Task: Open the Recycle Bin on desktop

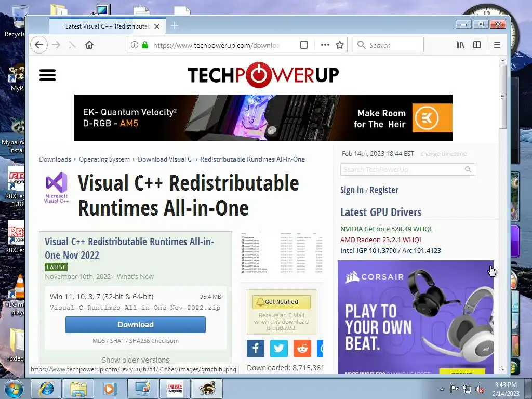Action: [16, 21]
